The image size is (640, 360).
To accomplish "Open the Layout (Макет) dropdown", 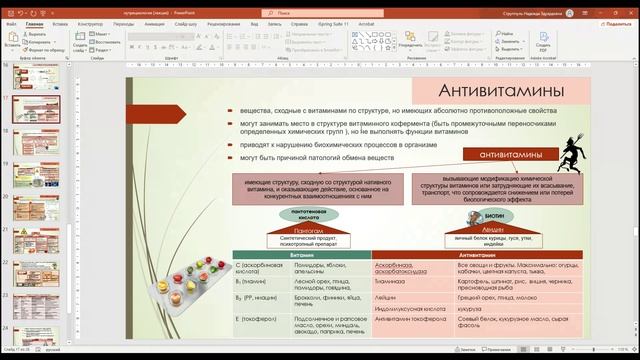I will tap(100, 34).
